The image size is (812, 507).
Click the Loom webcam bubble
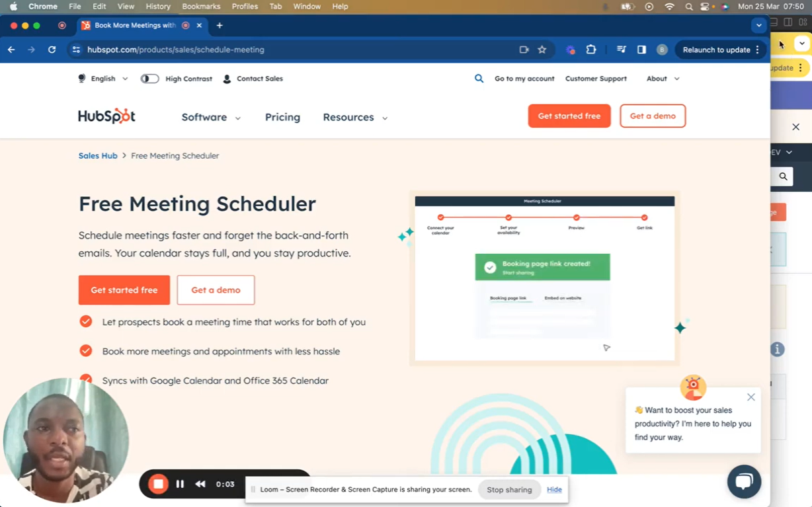click(65, 440)
